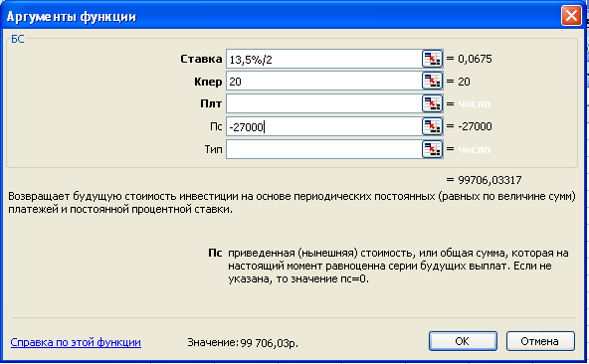The width and height of the screenshot is (589, 364).
Task: Confirm the function with the OK button
Action: (463, 341)
